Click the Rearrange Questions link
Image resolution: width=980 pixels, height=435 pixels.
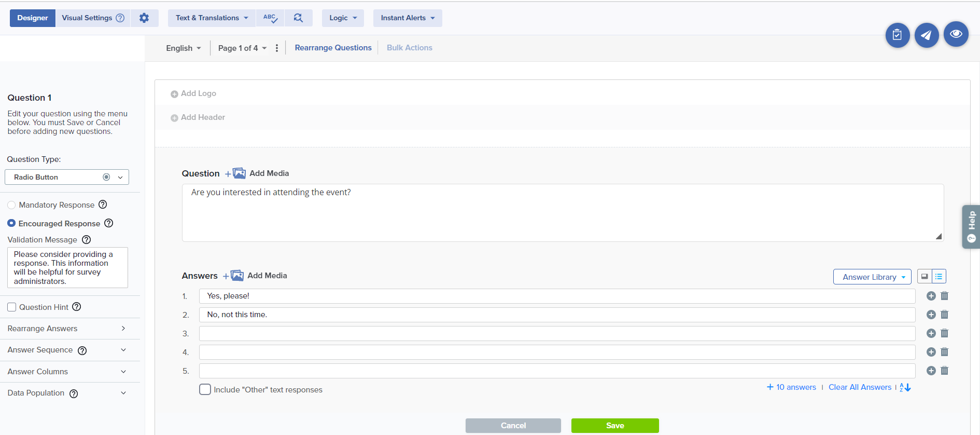333,48
